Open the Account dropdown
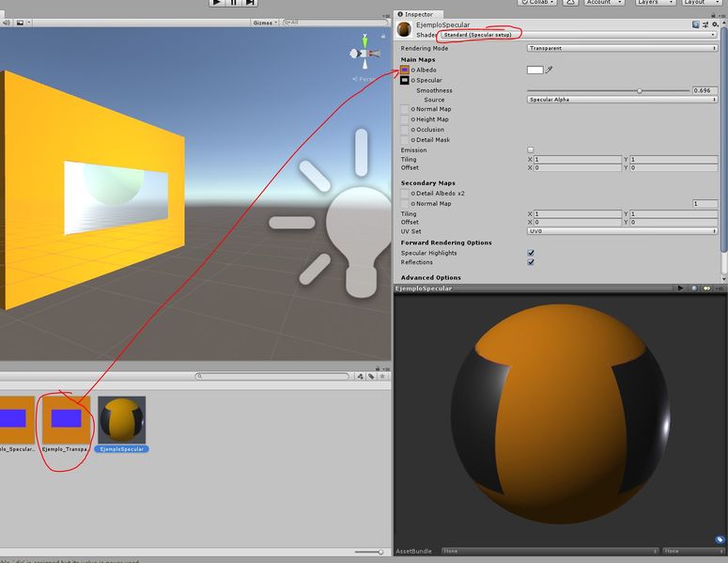728x563 pixels. pos(604,2)
